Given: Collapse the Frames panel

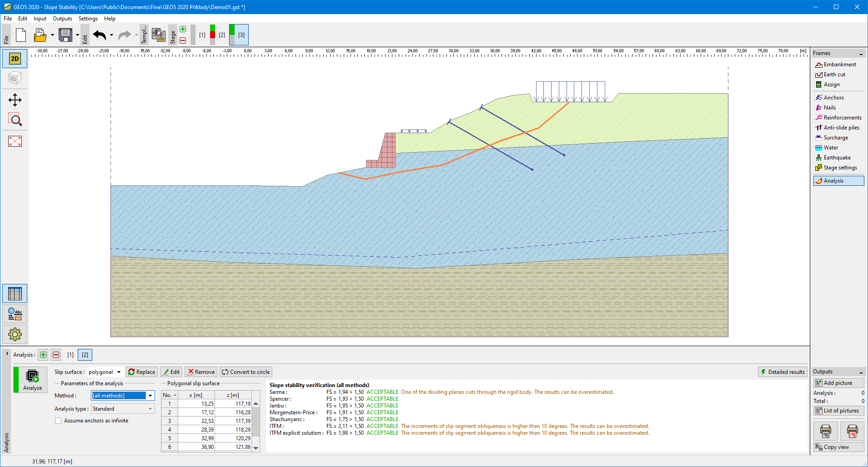Looking at the screenshot, I should (x=861, y=54).
